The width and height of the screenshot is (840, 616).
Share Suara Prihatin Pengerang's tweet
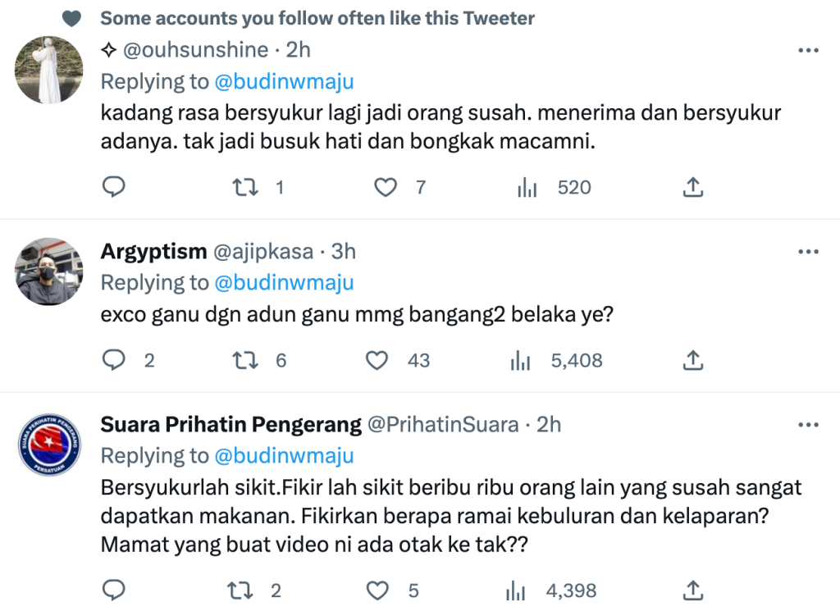tap(692, 590)
